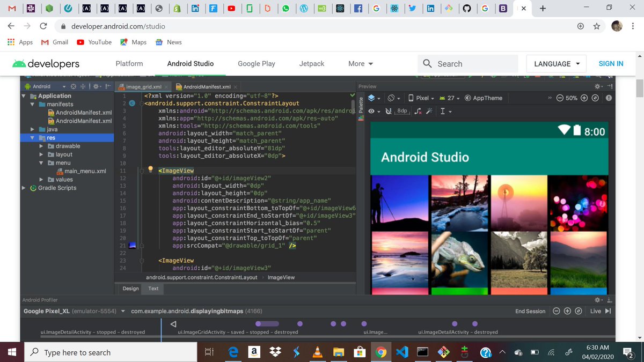Open the Pixel device selector in Preview
This screenshot has width=644, height=362.
coord(421,98)
